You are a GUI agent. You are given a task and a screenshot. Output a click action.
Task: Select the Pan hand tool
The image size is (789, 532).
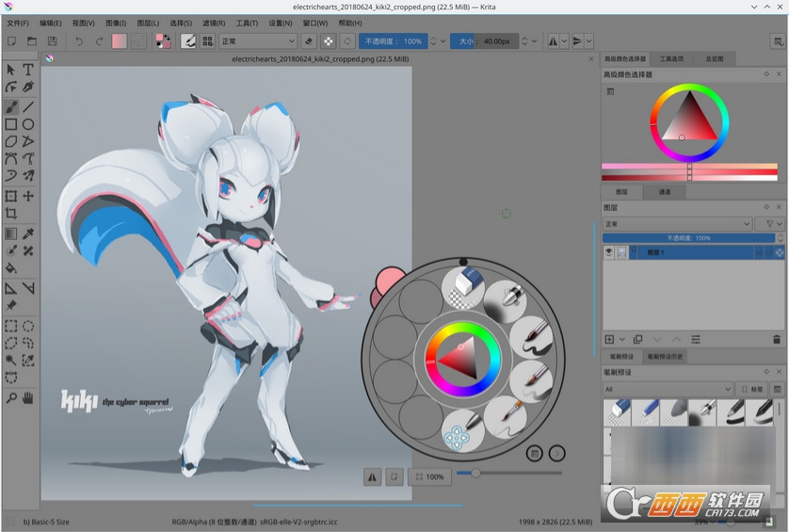coord(28,398)
